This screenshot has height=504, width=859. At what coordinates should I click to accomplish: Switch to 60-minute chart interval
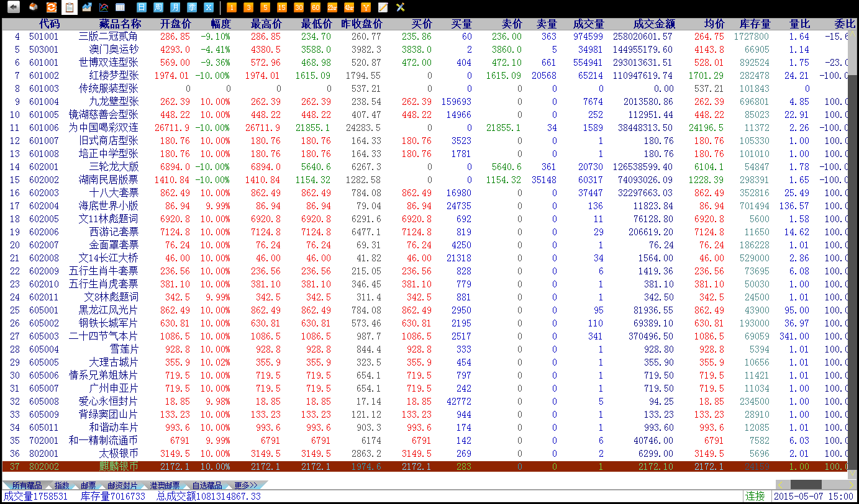point(316,7)
